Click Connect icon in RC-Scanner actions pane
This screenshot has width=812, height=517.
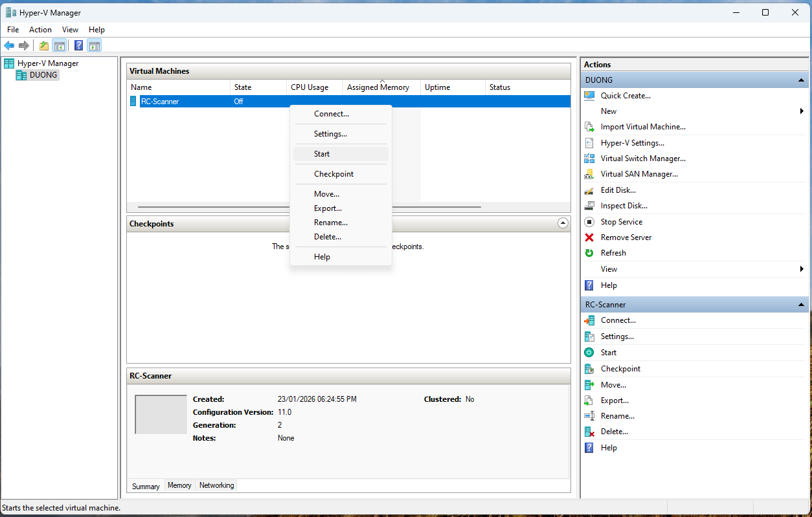[x=589, y=320]
